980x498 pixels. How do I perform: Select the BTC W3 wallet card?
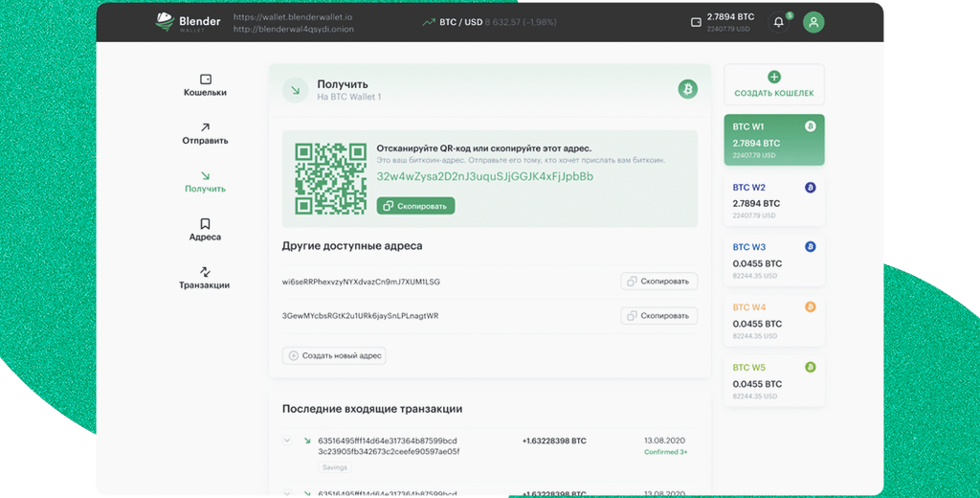[x=773, y=260]
